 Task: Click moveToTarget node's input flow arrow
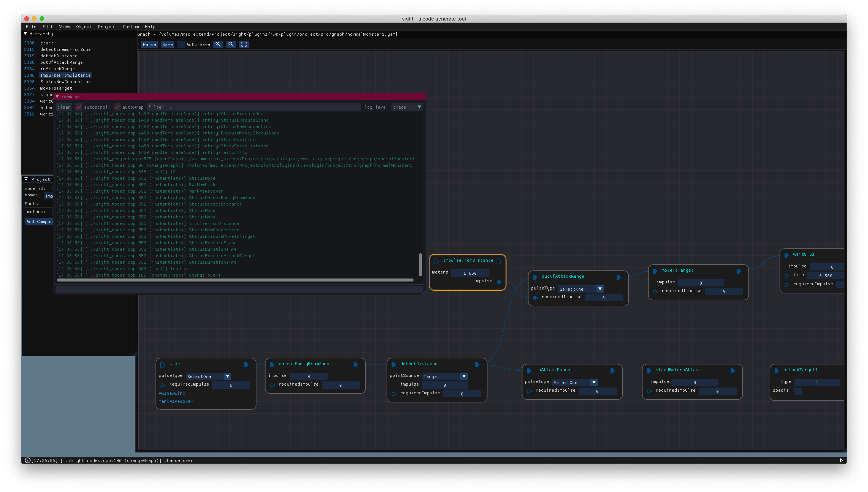(x=655, y=271)
